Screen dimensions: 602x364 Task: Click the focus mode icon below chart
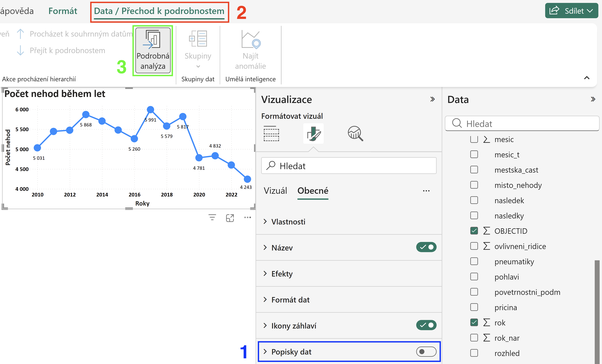(230, 218)
